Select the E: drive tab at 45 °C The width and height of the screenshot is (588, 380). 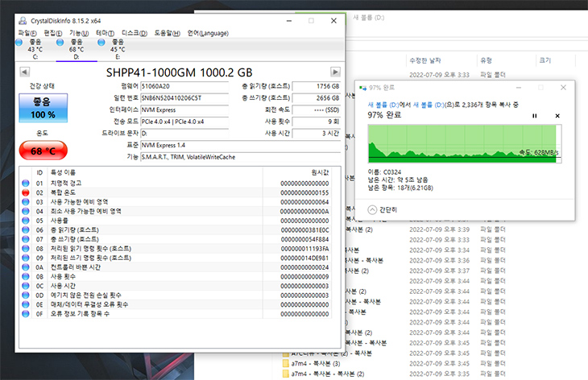118,49
